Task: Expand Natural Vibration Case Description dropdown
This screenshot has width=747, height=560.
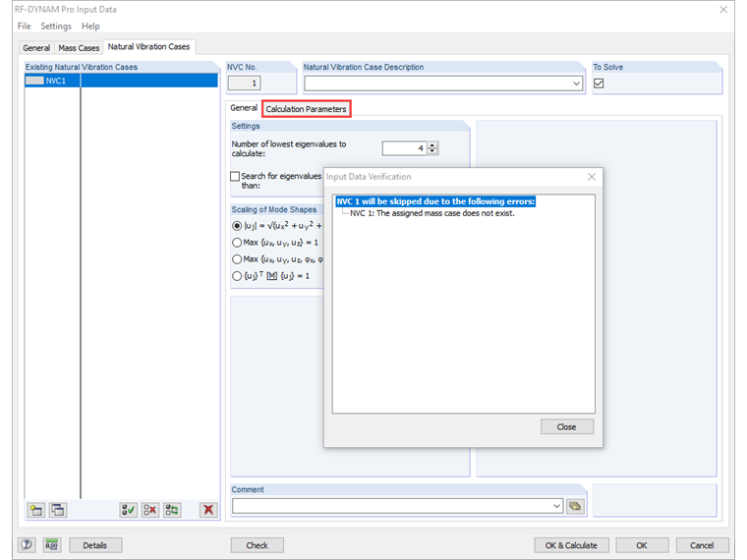Action: (x=576, y=84)
